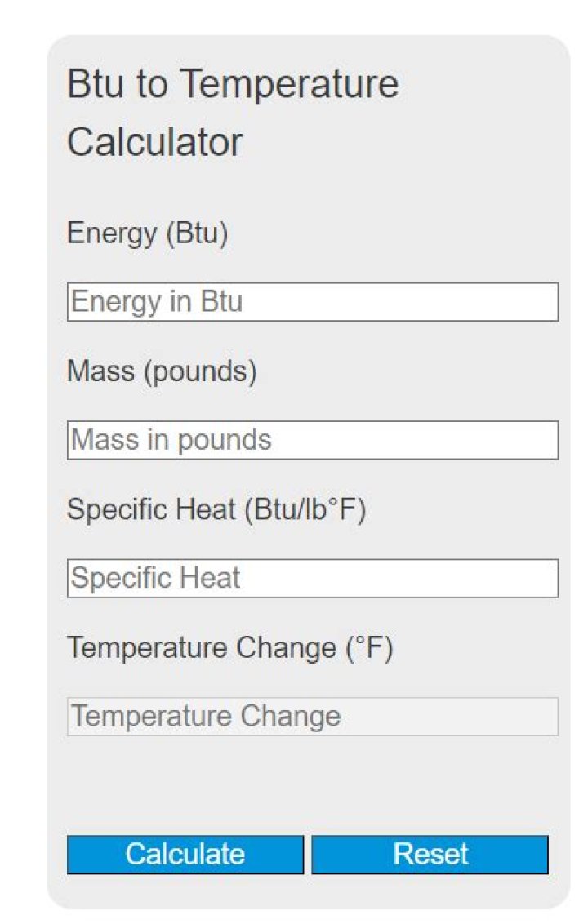Click inside the Temperature Change result box
This screenshot has height=924, width=588.
tap(310, 716)
